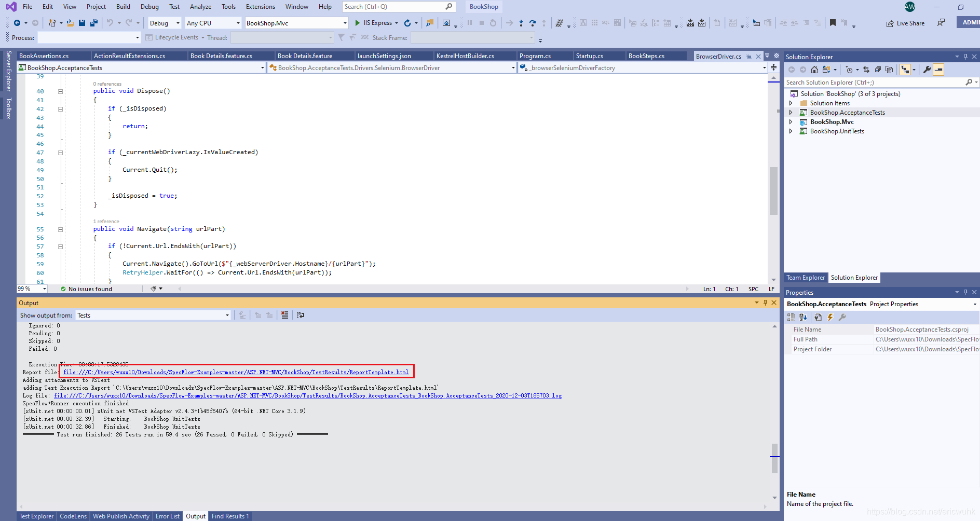Image resolution: width=980 pixels, height=521 pixels.
Task: Click the Solution Explorer Home icon
Action: click(814, 70)
